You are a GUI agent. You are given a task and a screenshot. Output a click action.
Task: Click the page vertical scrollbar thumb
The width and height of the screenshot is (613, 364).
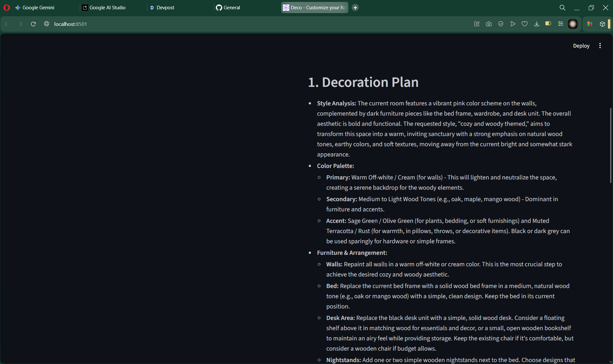point(610,145)
